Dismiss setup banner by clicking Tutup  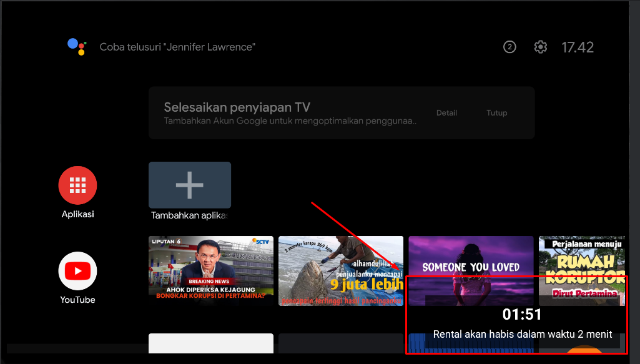click(x=496, y=113)
